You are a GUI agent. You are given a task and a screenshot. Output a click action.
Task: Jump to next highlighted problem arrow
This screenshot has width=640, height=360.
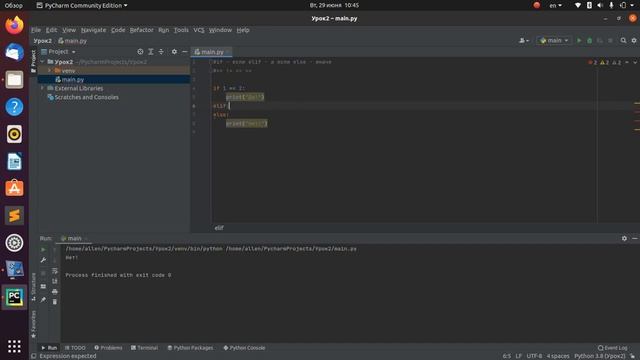[x=635, y=62]
